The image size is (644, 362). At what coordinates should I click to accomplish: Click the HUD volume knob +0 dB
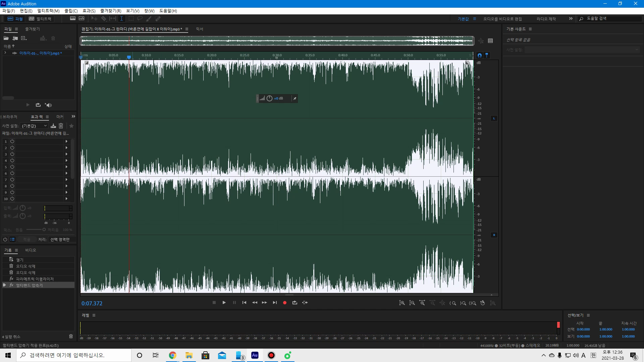[269, 99]
